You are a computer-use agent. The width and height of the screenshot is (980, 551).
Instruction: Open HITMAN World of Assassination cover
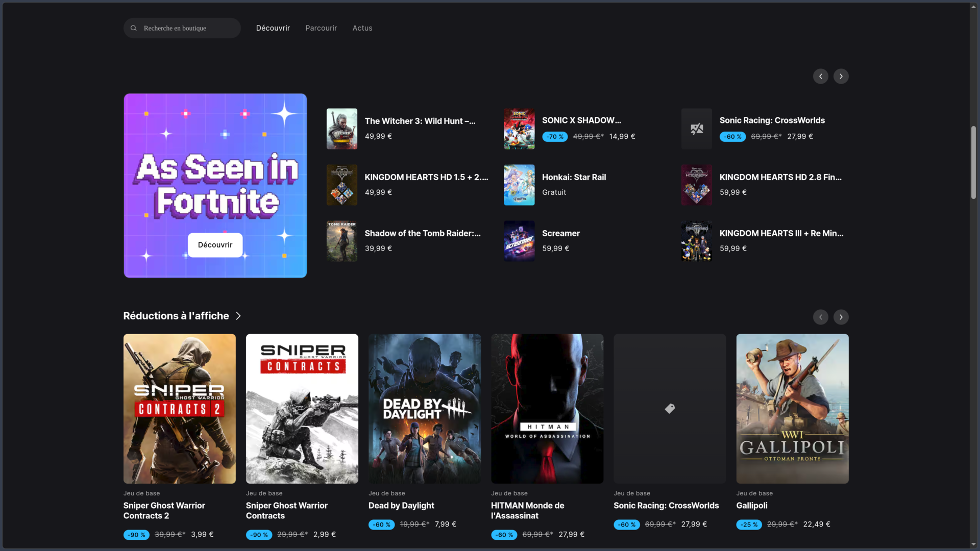click(547, 409)
